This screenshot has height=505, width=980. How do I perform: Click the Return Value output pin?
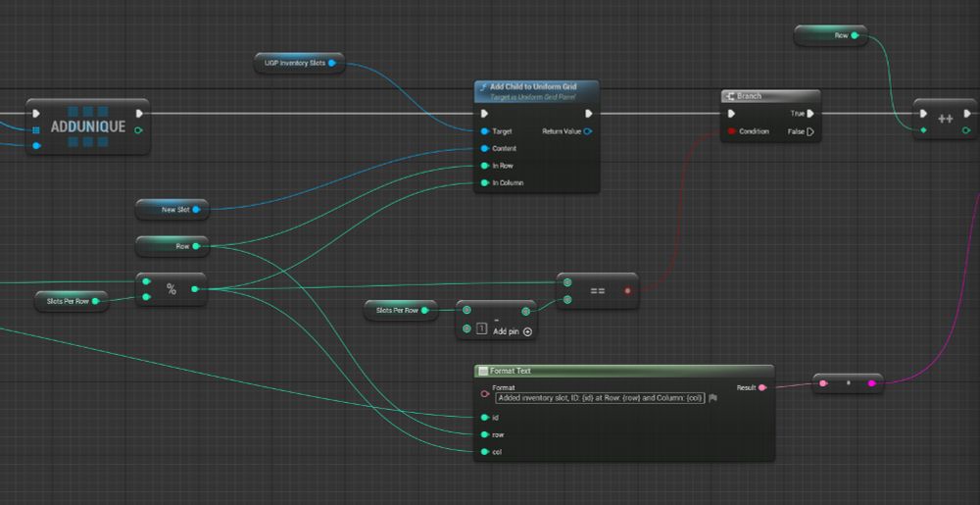click(x=588, y=131)
